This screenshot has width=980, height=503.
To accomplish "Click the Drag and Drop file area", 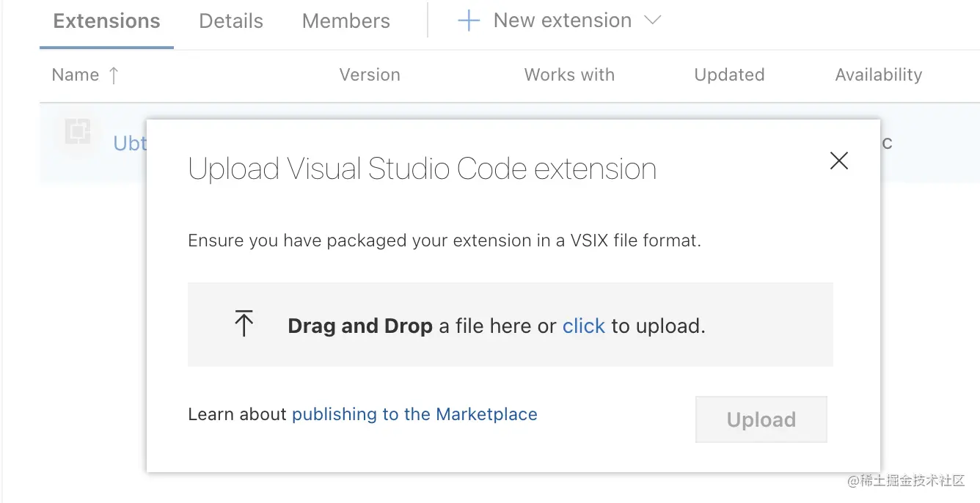I will (510, 324).
